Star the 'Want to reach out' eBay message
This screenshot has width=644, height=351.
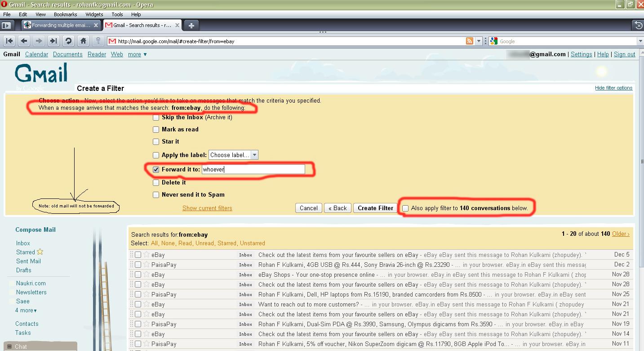(146, 304)
